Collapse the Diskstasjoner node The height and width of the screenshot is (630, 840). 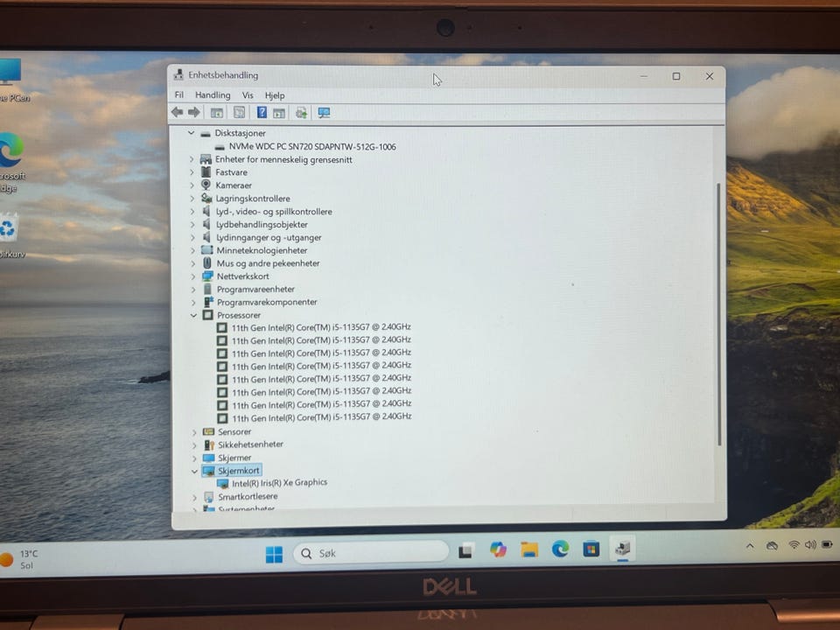(191, 133)
